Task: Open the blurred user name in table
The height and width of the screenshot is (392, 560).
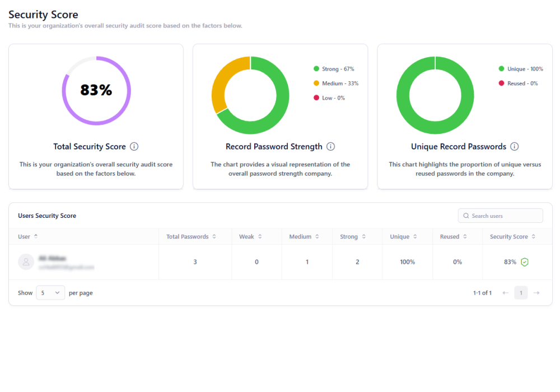Action: tap(53, 258)
